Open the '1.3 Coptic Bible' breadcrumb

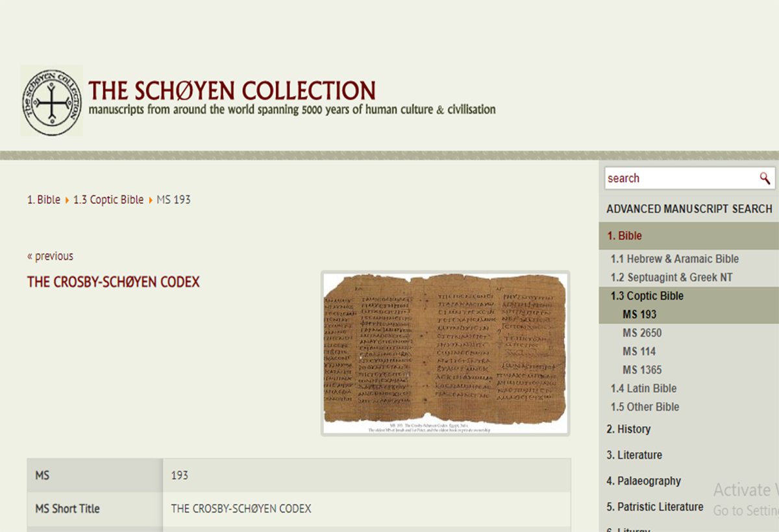(108, 200)
